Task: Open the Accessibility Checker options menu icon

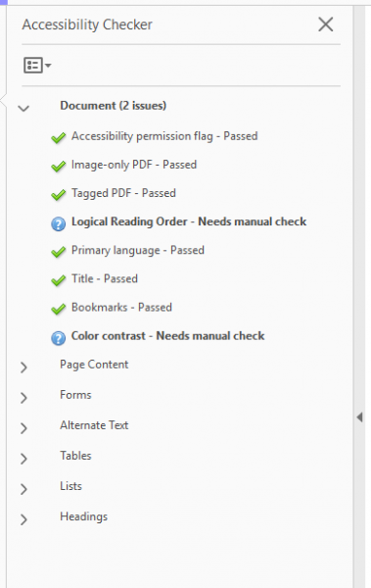Action: point(37,66)
